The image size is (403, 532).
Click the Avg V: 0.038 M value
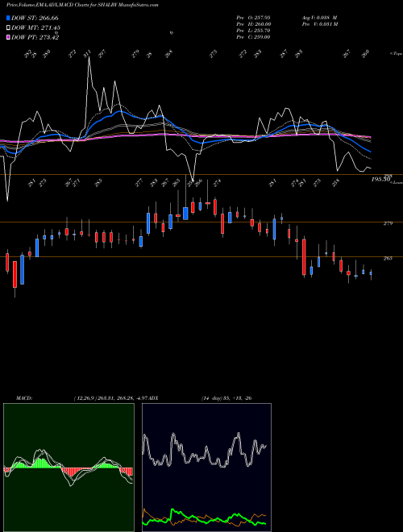pos(319,17)
